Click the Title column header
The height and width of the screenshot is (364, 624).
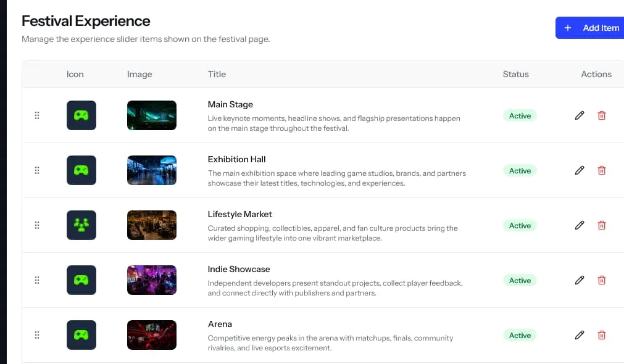pos(217,74)
